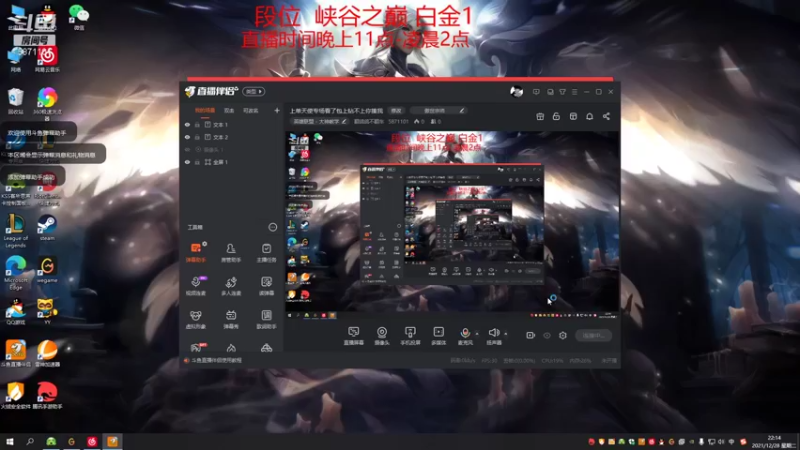The height and width of the screenshot is (450, 800).
Task: Open Microsoft Edge desktop icon
Action: tap(15, 273)
